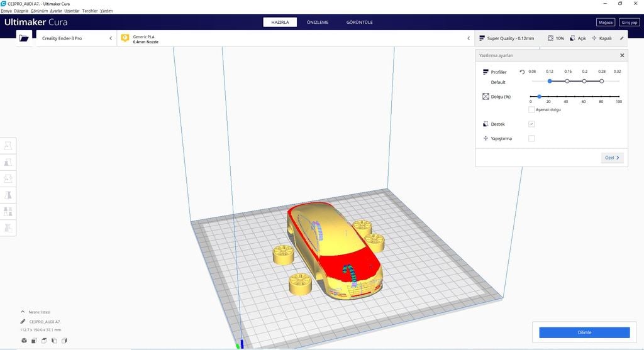This screenshot has width=644, height=350.
Task: Click the CE3PRO_AUDI A7. object name
Action: [x=45, y=322]
